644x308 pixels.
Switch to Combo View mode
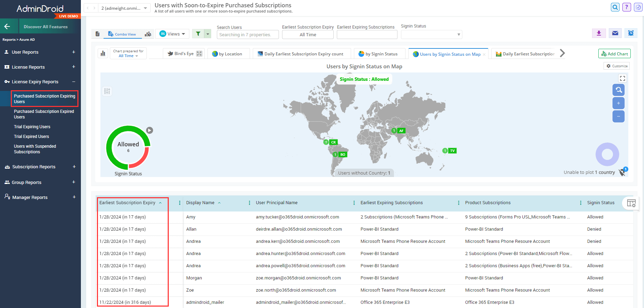122,34
